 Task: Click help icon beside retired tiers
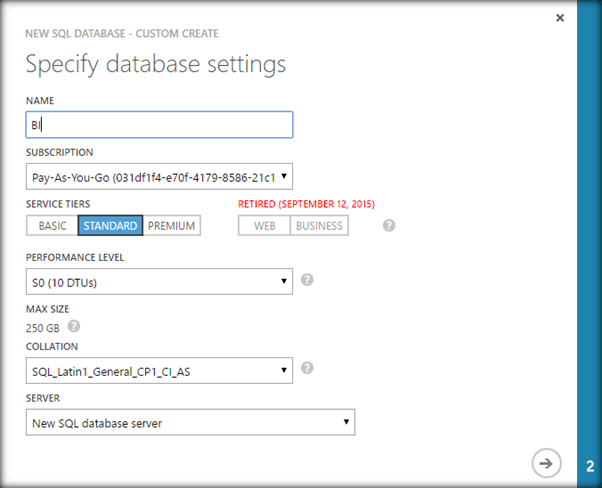coord(389,225)
